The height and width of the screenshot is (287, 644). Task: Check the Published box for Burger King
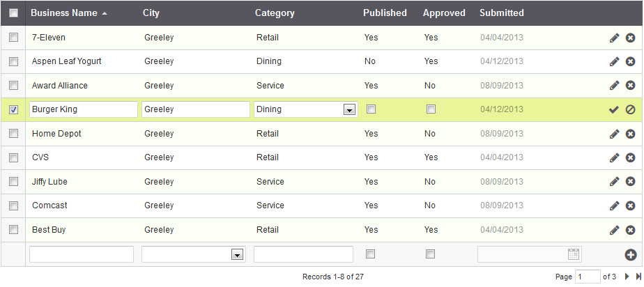[371, 109]
